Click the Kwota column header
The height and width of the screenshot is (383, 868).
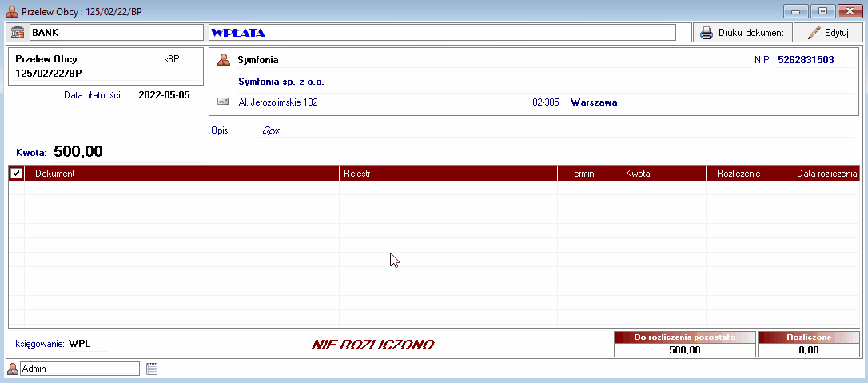[660, 174]
